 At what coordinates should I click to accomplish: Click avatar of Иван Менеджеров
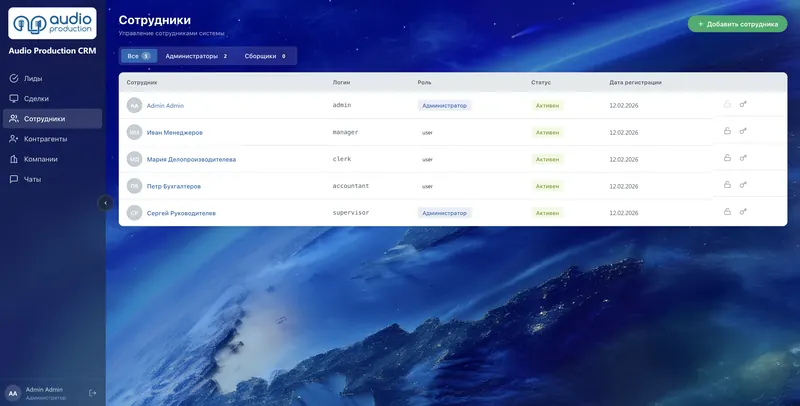click(x=134, y=132)
